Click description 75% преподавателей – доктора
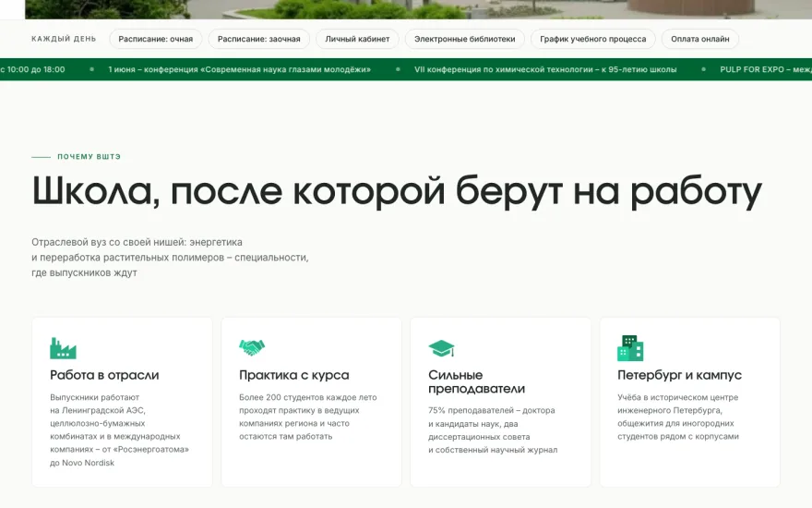The height and width of the screenshot is (508, 812). point(493,429)
